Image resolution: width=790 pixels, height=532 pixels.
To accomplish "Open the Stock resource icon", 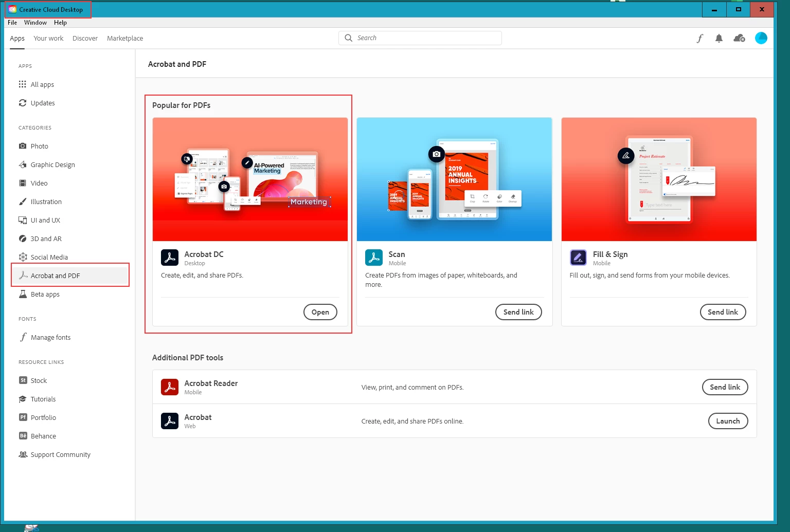I will [x=23, y=380].
